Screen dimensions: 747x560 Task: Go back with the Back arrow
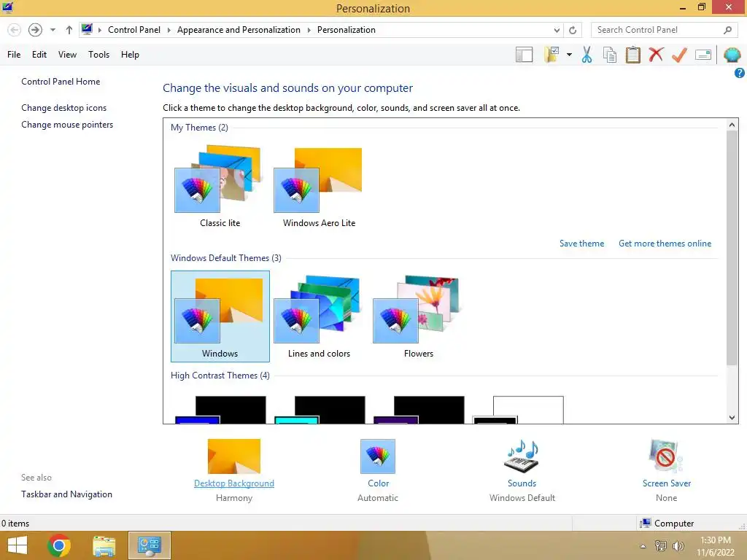click(15, 30)
